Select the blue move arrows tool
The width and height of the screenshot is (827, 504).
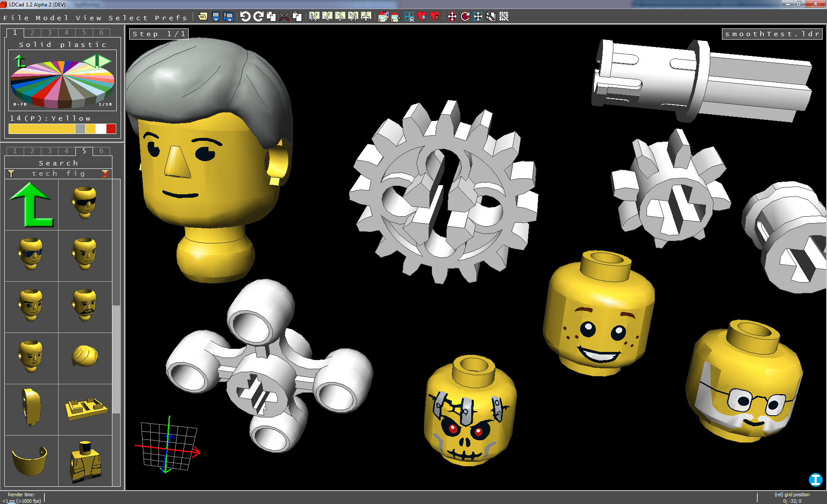pos(478,17)
